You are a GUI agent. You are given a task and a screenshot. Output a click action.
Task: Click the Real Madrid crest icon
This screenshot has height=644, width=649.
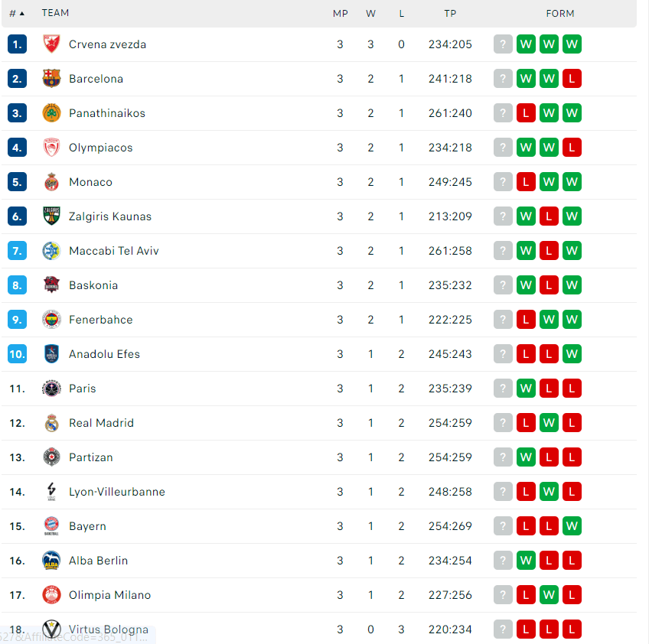coord(51,423)
